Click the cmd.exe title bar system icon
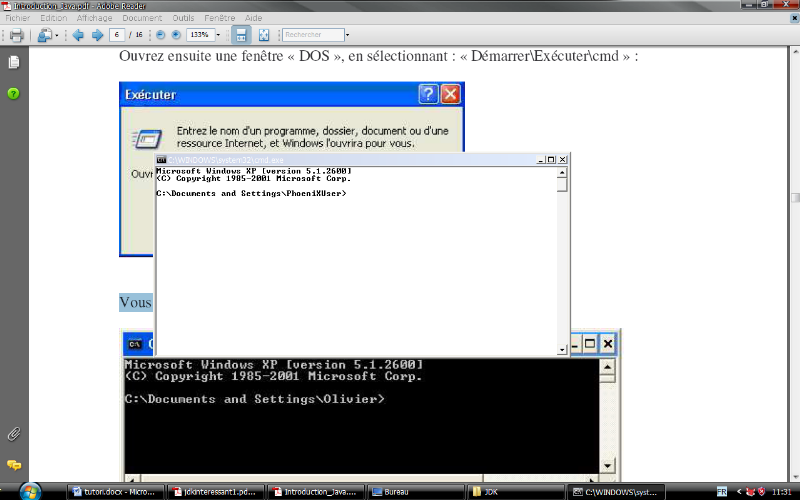The height and width of the screenshot is (500, 800). coord(161,160)
